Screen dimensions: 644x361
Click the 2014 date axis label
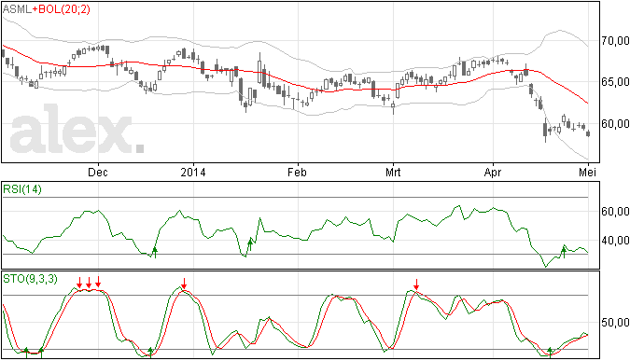point(193,172)
